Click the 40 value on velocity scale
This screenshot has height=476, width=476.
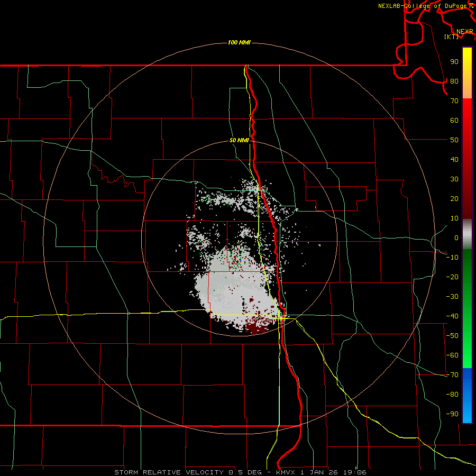pyautogui.click(x=454, y=159)
